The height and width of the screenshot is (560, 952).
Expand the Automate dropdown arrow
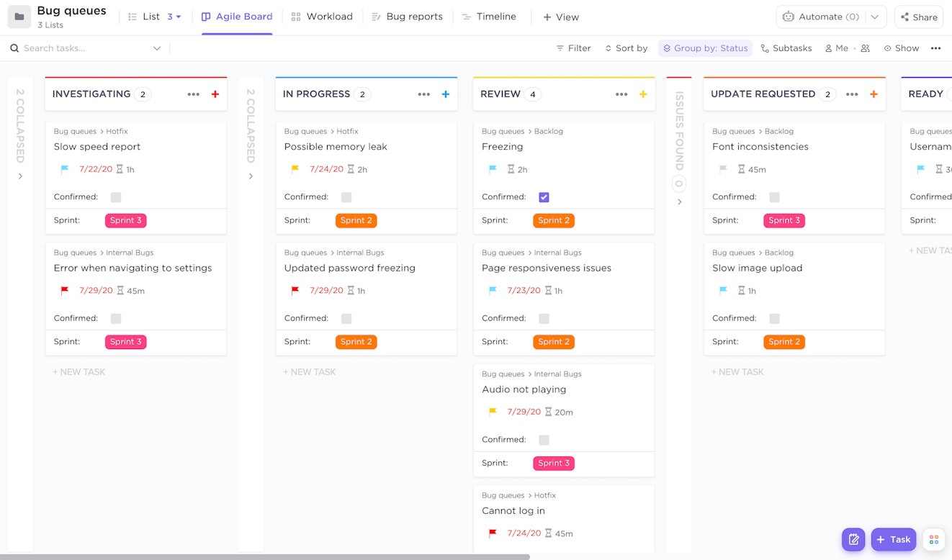(x=874, y=17)
